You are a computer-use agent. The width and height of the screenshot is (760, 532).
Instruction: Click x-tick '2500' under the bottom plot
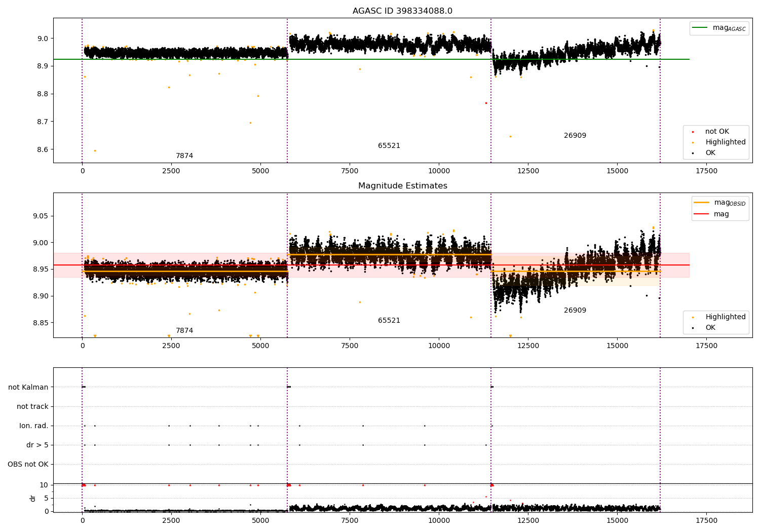coord(171,521)
